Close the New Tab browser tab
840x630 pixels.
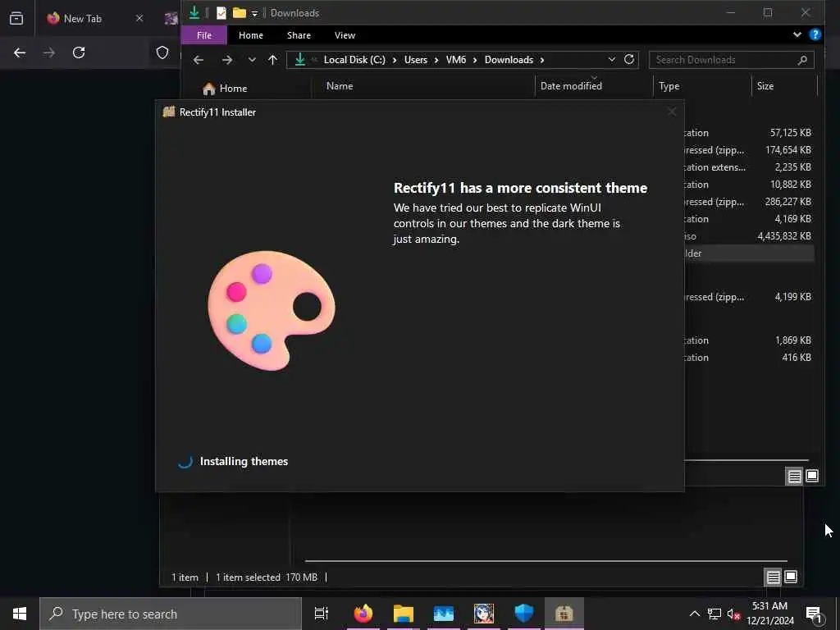(139, 18)
